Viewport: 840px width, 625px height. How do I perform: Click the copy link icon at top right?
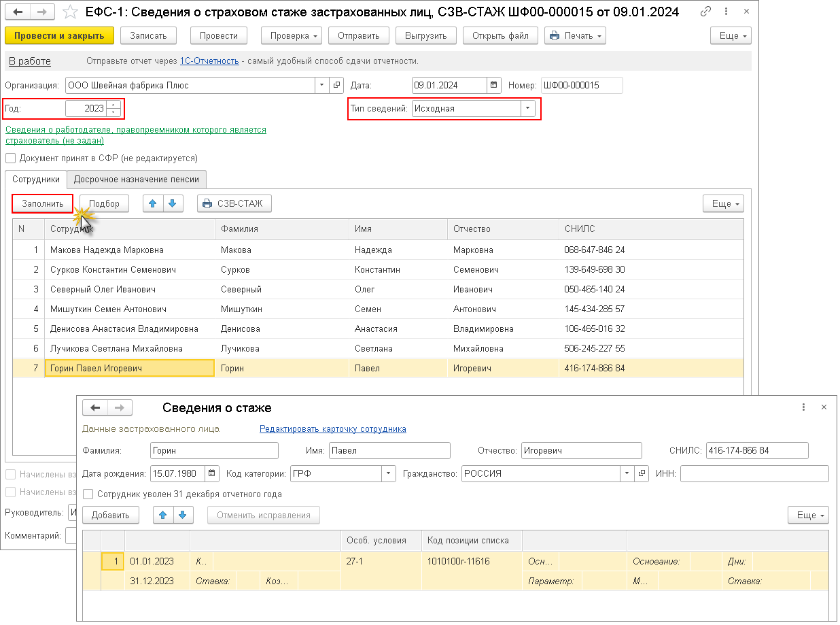point(706,12)
